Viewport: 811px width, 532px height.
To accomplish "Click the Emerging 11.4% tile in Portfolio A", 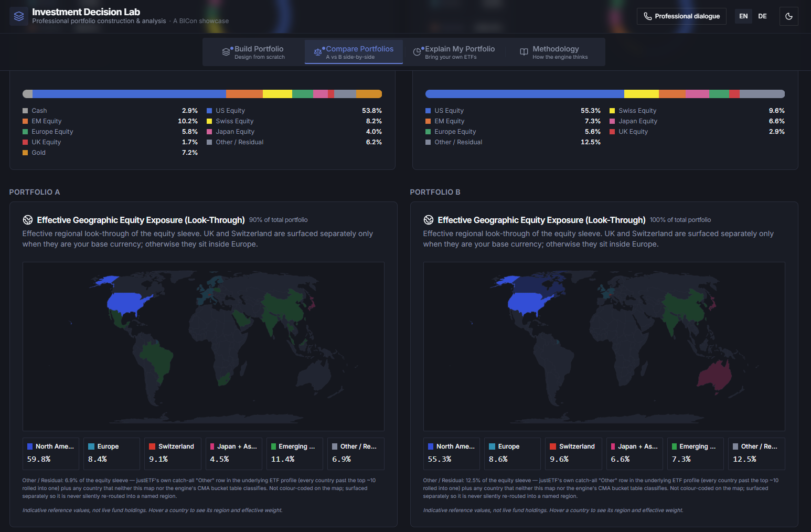I will (x=295, y=453).
